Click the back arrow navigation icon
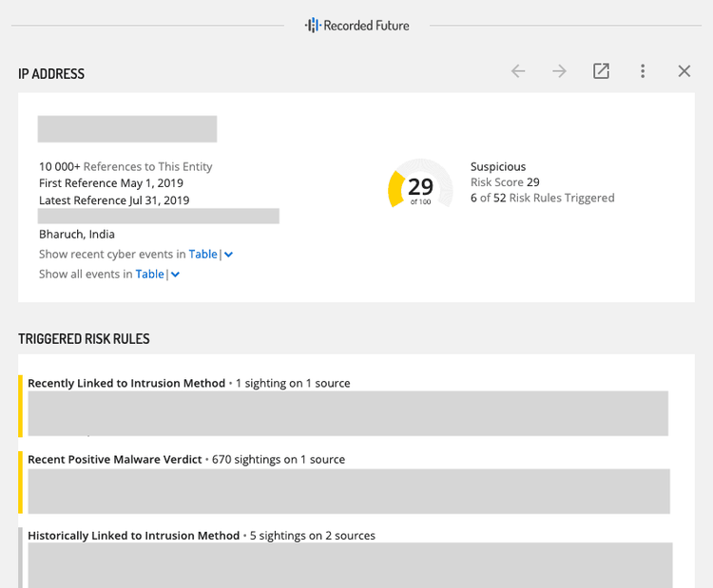 [518, 71]
